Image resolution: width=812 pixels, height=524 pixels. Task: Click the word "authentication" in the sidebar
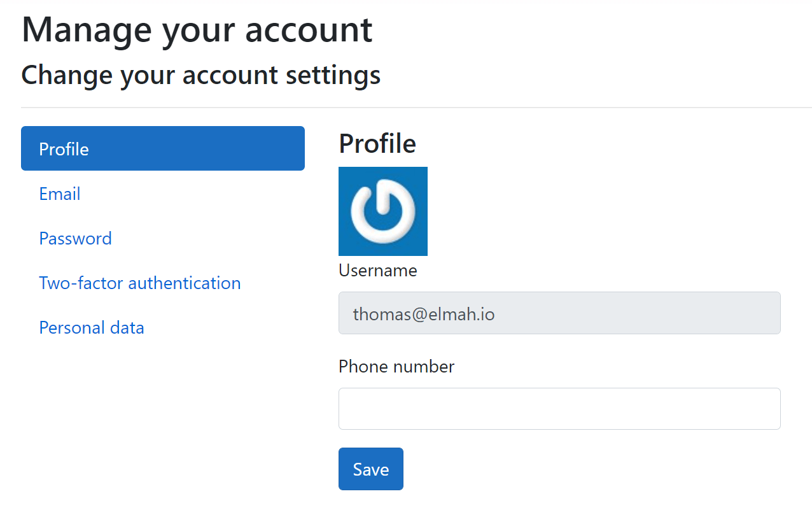(x=185, y=283)
